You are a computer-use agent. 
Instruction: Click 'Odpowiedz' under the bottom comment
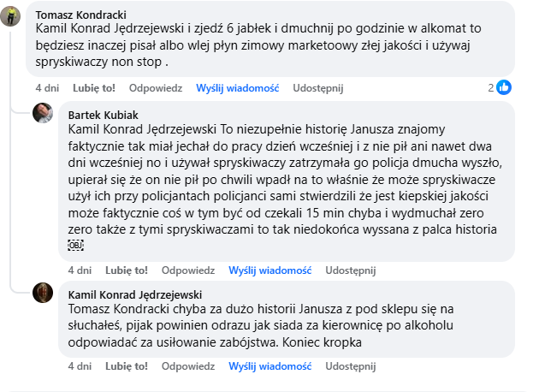[x=188, y=365]
